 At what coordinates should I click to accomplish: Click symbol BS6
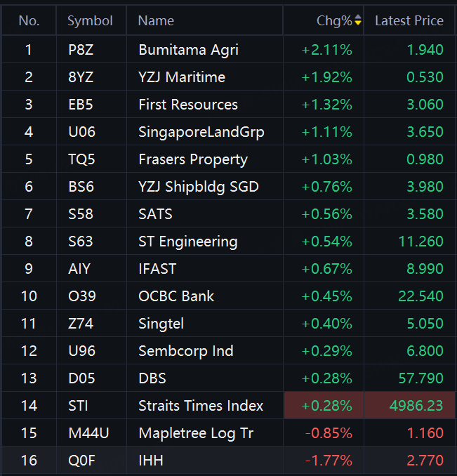81,186
